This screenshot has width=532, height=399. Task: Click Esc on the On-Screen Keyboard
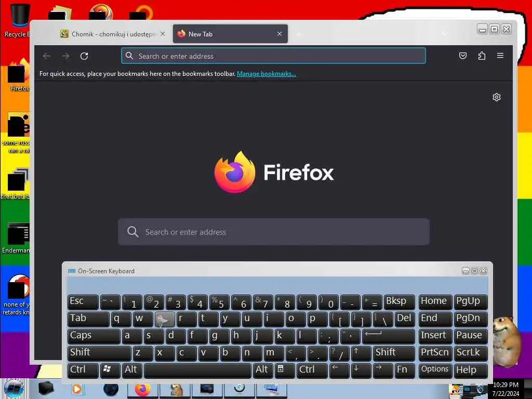pyautogui.click(x=83, y=302)
